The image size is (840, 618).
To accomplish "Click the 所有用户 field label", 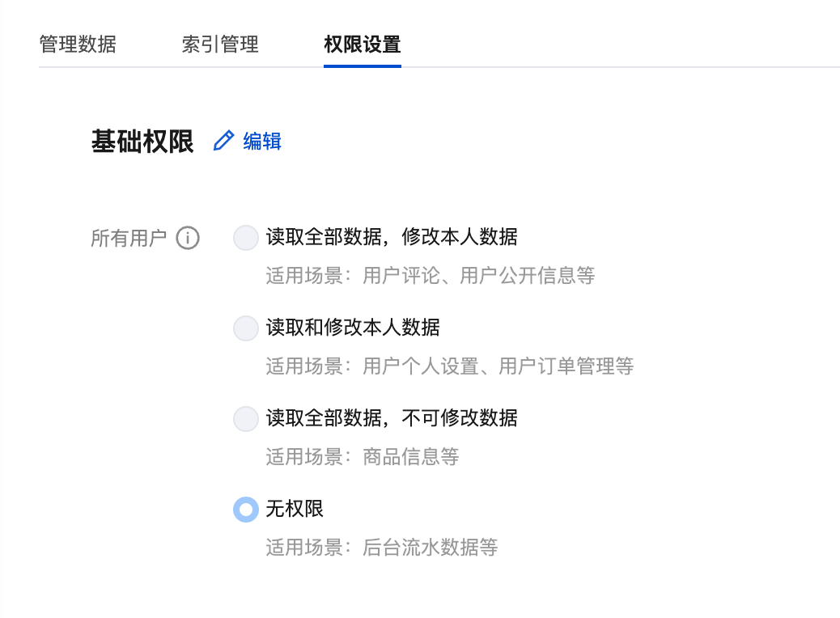I will point(129,238).
